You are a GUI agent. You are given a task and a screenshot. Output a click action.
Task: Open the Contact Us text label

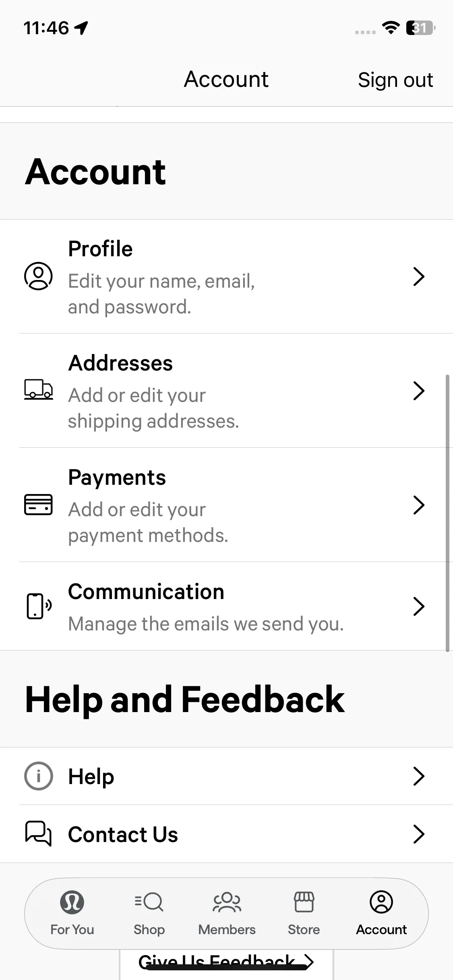tap(123, 834)
